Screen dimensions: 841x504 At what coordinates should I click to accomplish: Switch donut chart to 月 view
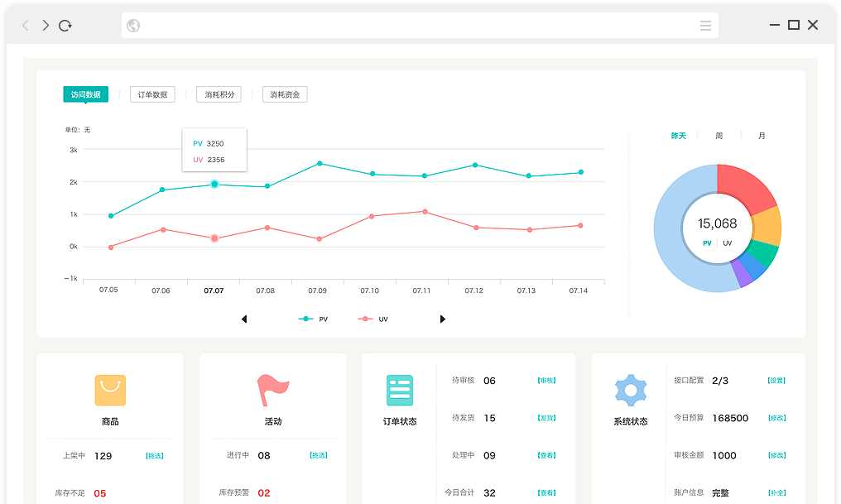point(762,136)
